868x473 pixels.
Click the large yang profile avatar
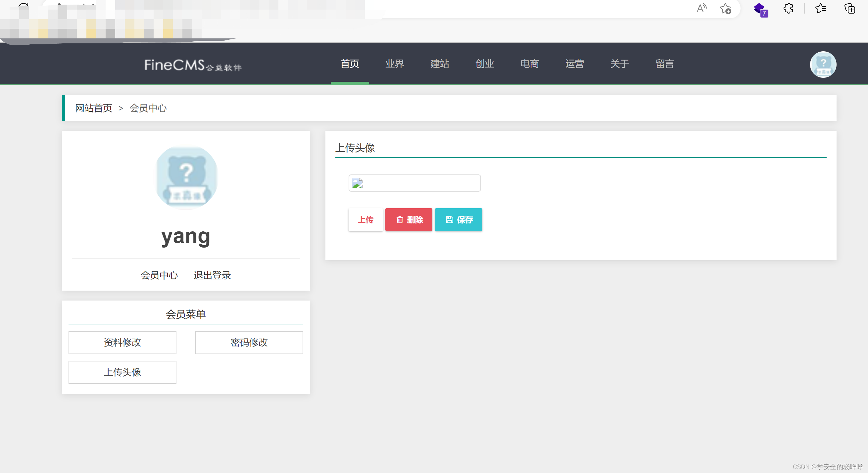point(186,178)
